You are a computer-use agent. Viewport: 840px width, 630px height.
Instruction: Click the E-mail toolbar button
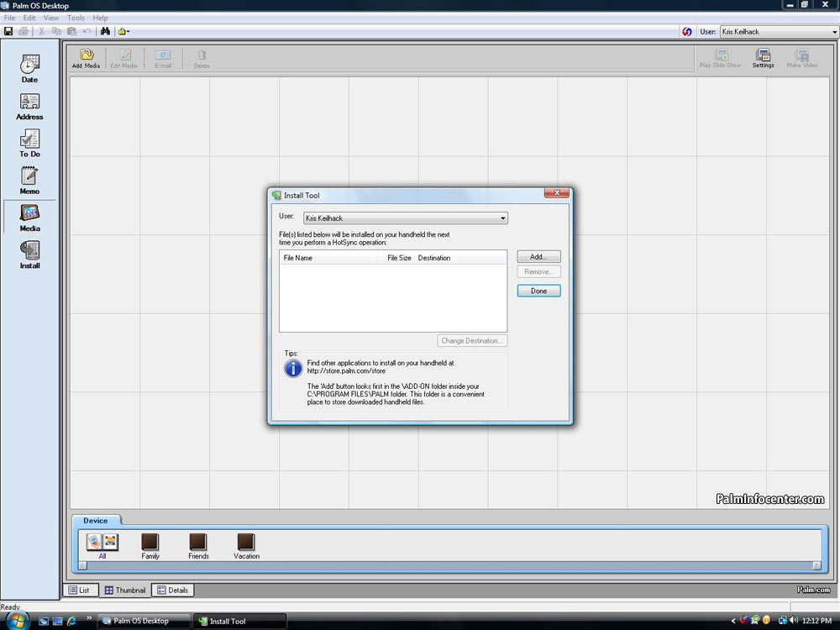coord(163,59)
